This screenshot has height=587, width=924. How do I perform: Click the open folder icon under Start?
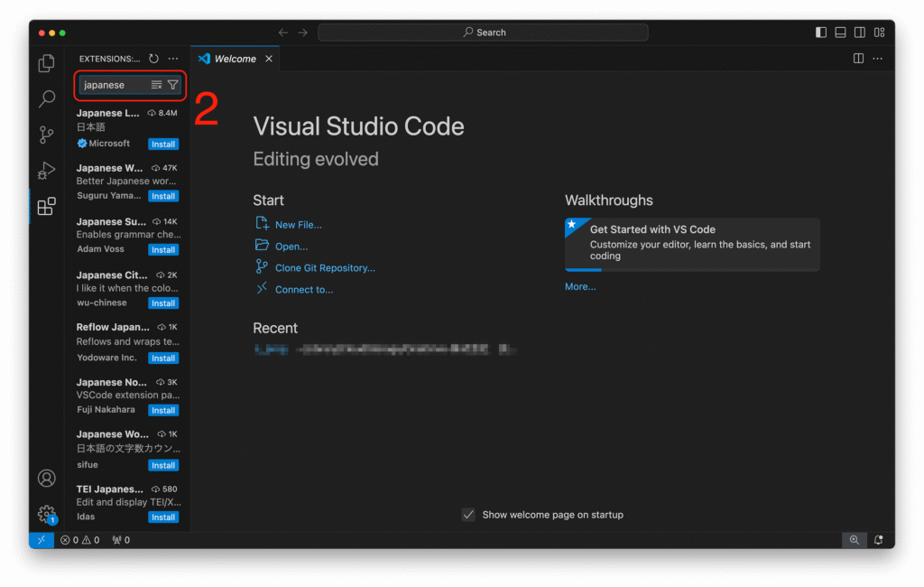(262, 245)
